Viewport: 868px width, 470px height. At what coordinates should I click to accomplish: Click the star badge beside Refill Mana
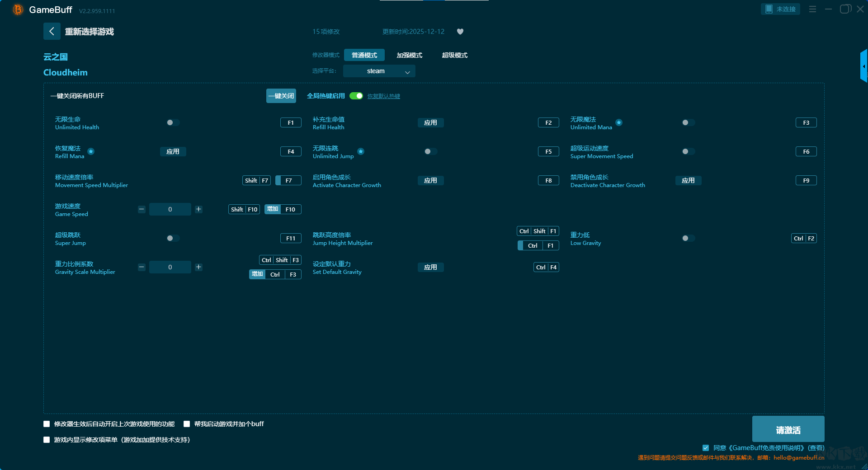pos(91,151)
